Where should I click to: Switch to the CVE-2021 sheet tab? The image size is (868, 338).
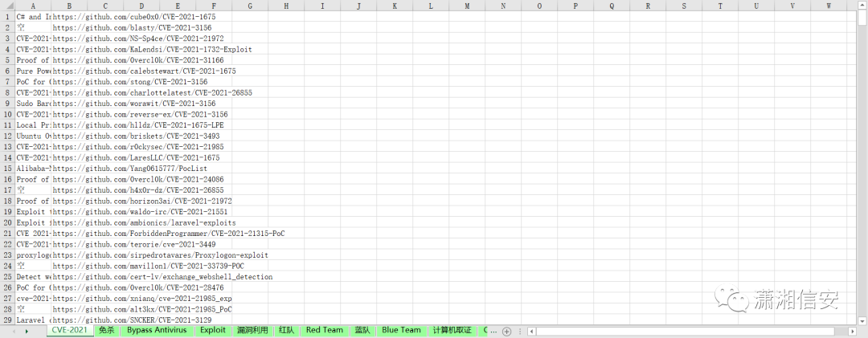(70, 330)
